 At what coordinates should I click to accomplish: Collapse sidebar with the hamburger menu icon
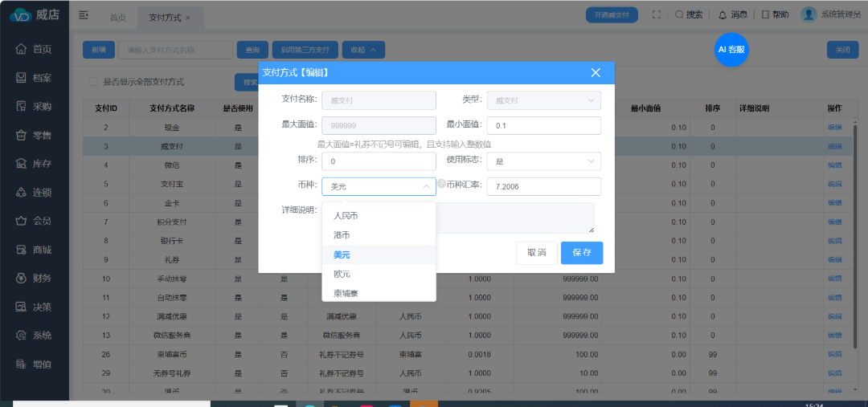84,14
